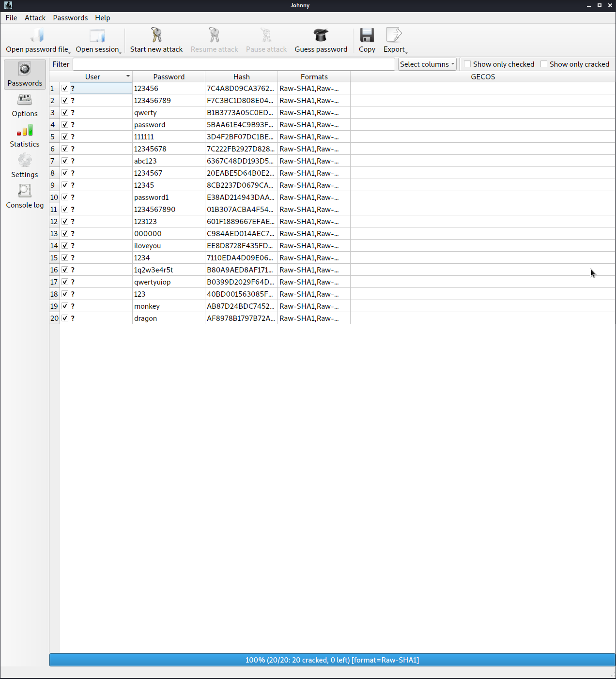Start a new attack with the keys icon
The height and width of the screenshot is (679, 616).
pos(156,35)
